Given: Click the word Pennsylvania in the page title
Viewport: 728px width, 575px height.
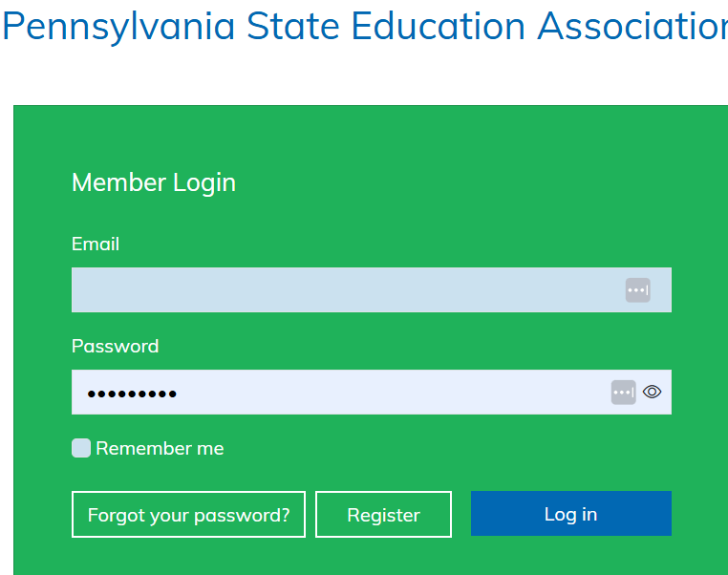Looking at the screenshot, I should click(x=118, y=26).
